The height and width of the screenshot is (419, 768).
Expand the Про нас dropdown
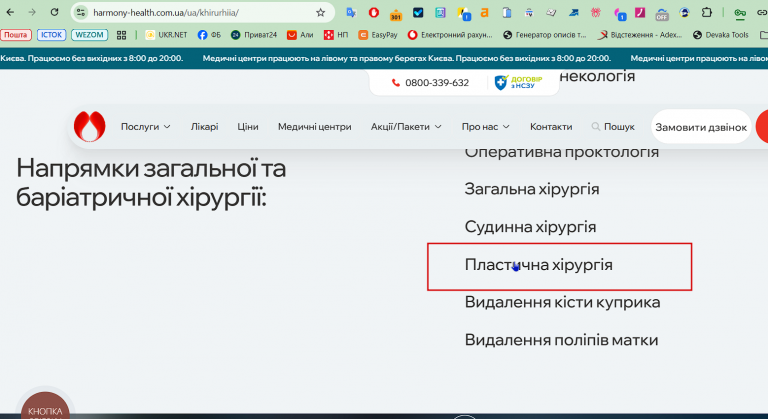(485, 126)
